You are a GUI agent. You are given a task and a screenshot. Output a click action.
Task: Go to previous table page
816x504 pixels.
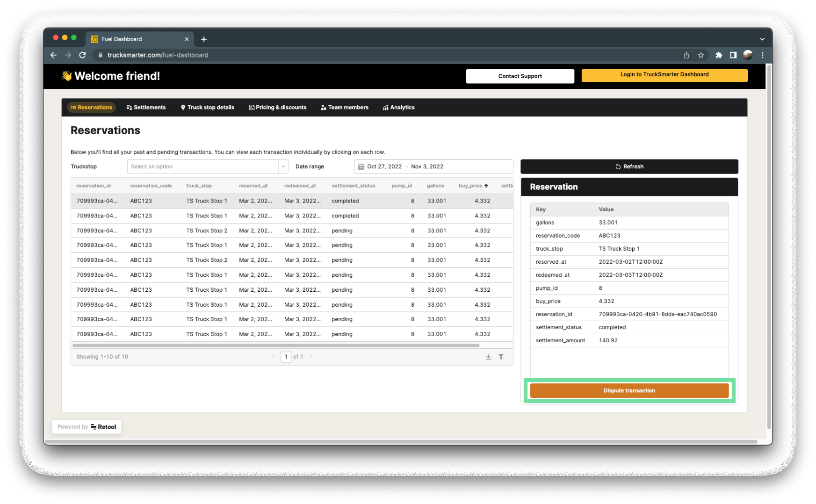[x=274, y=357]
